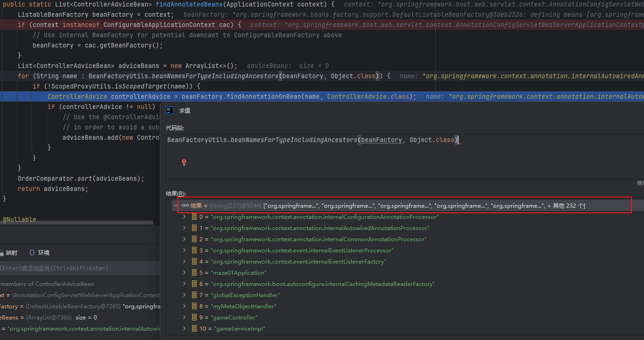
Task: Expand row 4 internalEventListenerFactory
Action: (x=184, y=262)
